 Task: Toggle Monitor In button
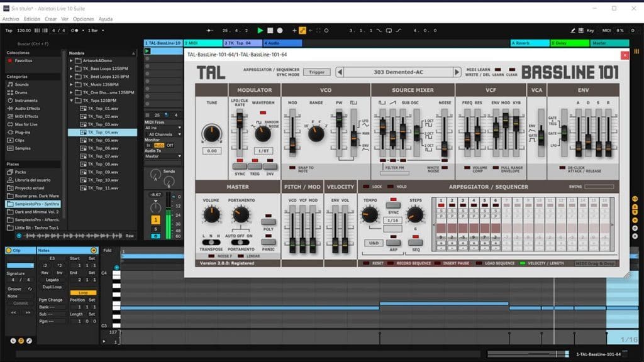148,145
